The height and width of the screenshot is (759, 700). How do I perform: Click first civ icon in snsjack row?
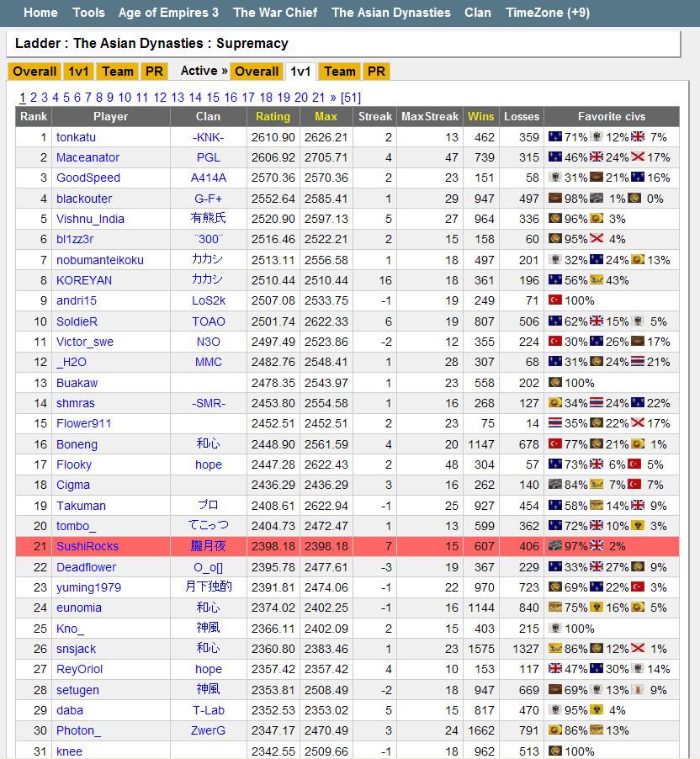pos(554,649)
